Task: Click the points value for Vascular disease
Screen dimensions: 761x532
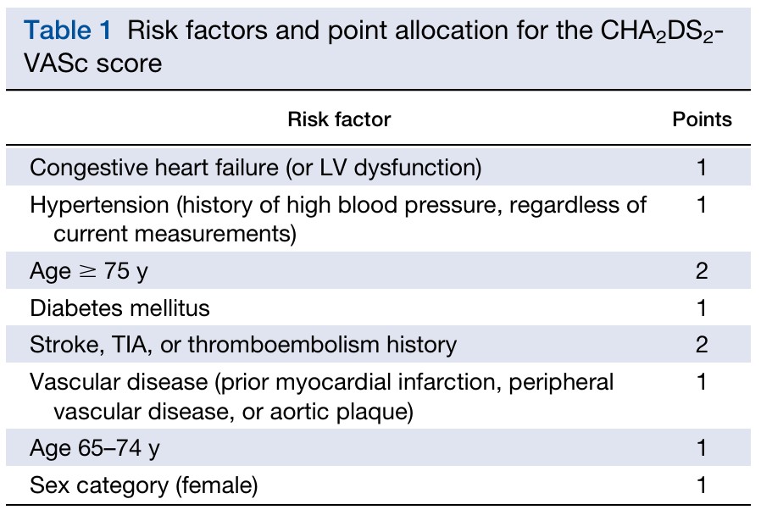Action: coord(702,383)
